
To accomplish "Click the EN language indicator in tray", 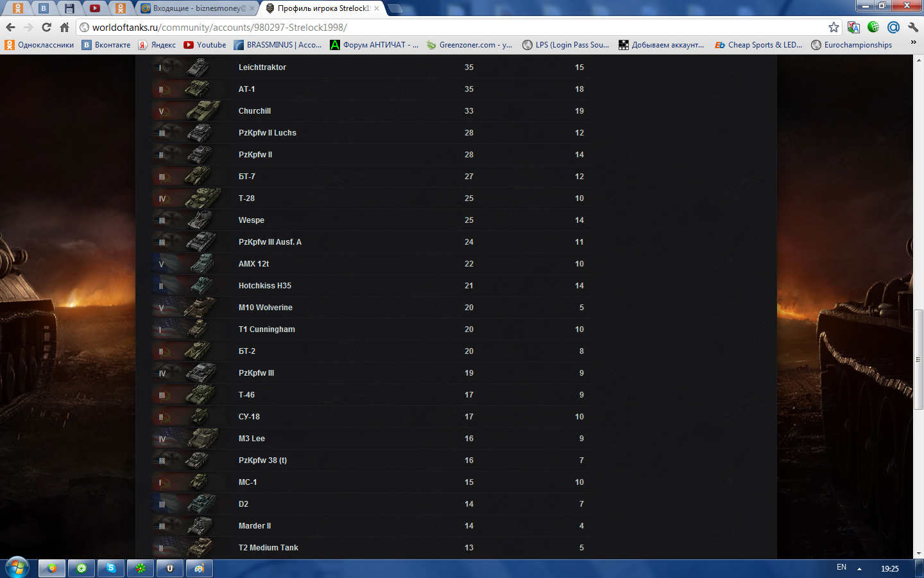I will click(841, 567).
